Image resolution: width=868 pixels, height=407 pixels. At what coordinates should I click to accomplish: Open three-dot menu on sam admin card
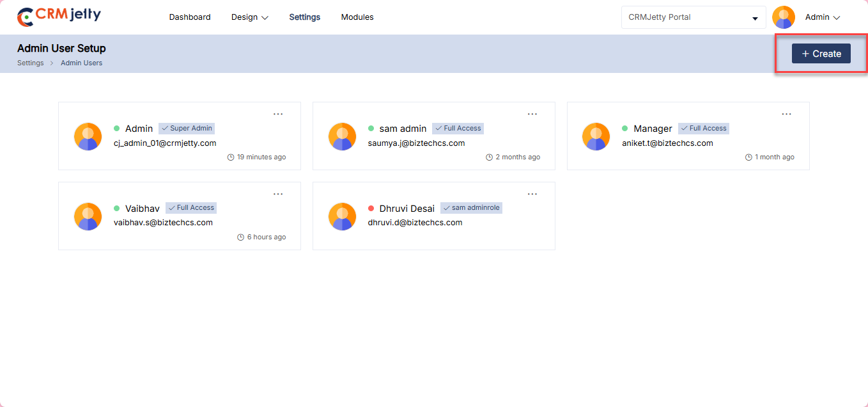tap(532, 114)
